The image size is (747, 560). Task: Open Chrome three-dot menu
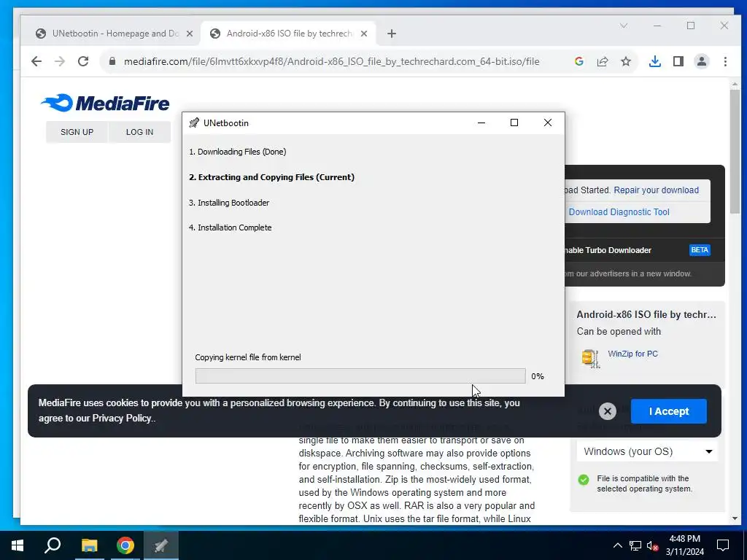pos(725,61)
